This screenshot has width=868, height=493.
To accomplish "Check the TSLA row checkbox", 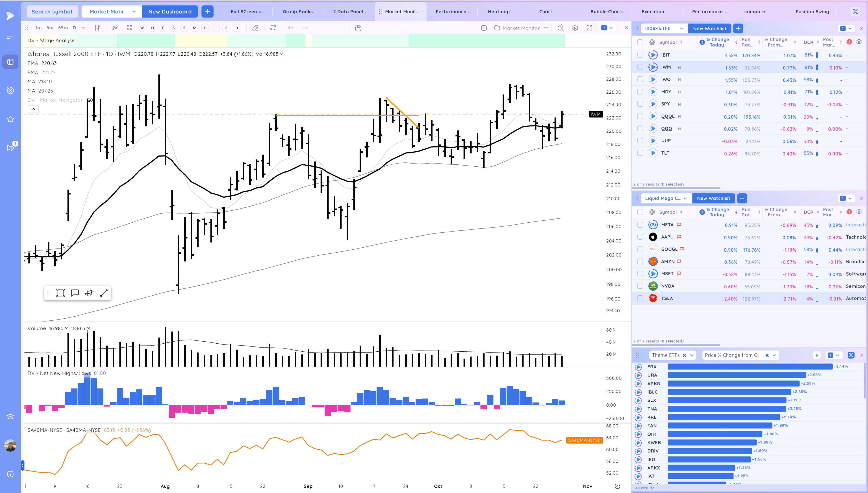I will pos(640,298).
